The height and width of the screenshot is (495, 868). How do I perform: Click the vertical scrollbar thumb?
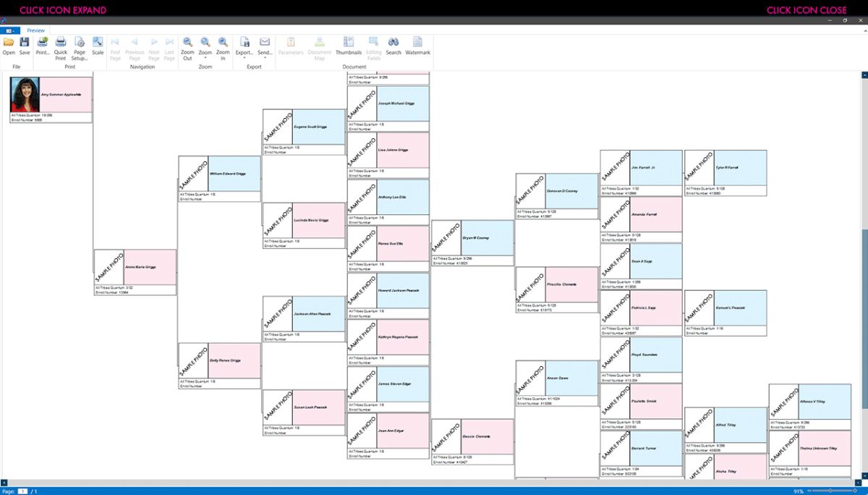coord(864,318)
